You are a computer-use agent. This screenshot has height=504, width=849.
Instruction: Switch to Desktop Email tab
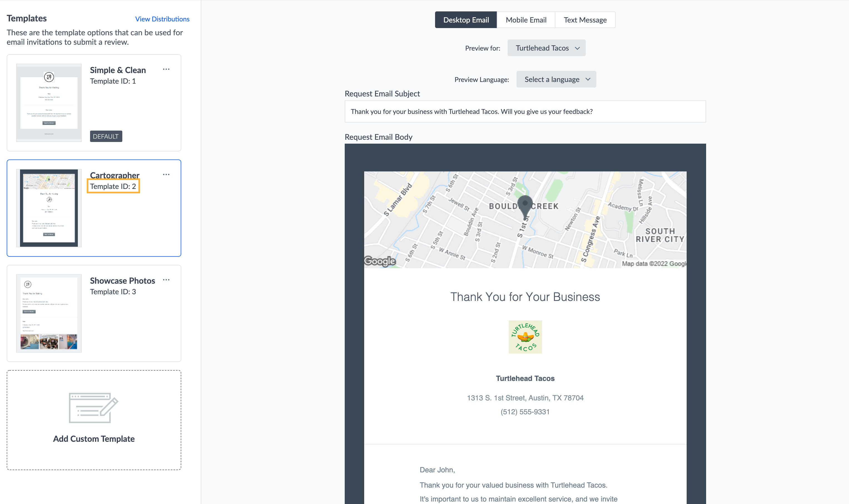click(x=466, y=20)
